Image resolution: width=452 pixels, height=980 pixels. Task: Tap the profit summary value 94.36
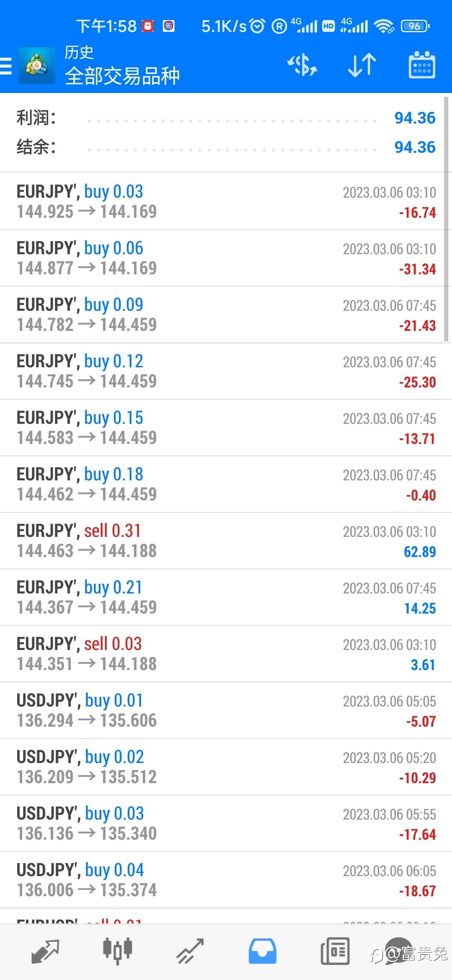coord(415,118)
